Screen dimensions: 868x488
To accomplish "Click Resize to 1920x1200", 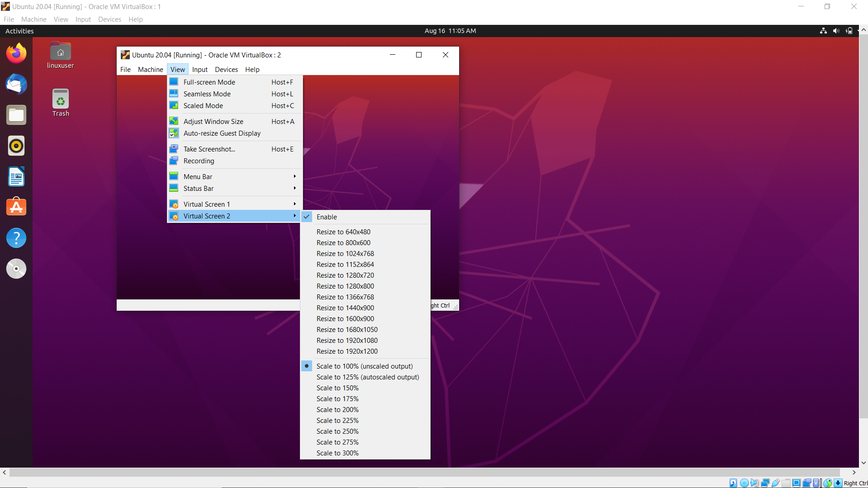I will pos(365,351).
